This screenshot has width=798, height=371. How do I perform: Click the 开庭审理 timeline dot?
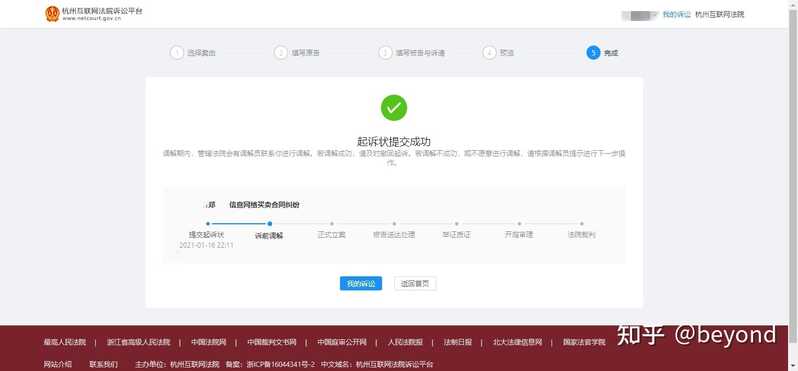pos(519,223)
